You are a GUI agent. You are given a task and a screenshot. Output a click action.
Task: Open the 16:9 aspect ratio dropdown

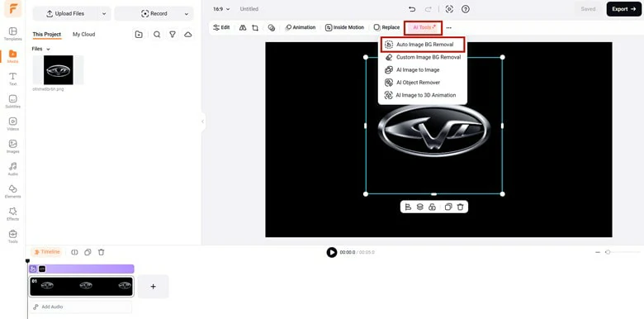pos(222,9)
